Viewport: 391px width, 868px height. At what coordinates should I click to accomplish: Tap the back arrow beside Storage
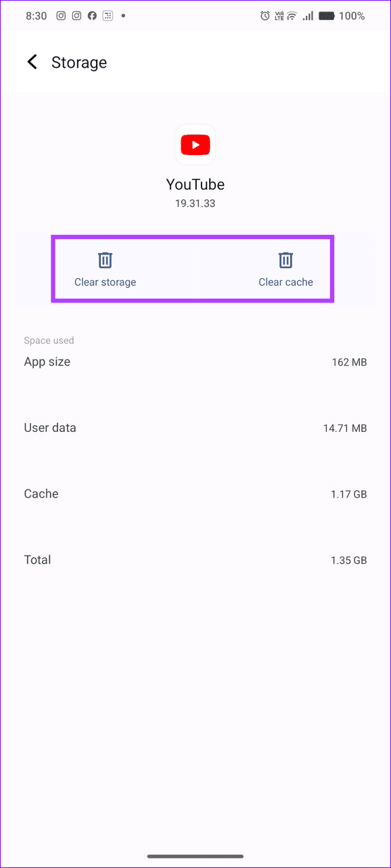(31, 62)
